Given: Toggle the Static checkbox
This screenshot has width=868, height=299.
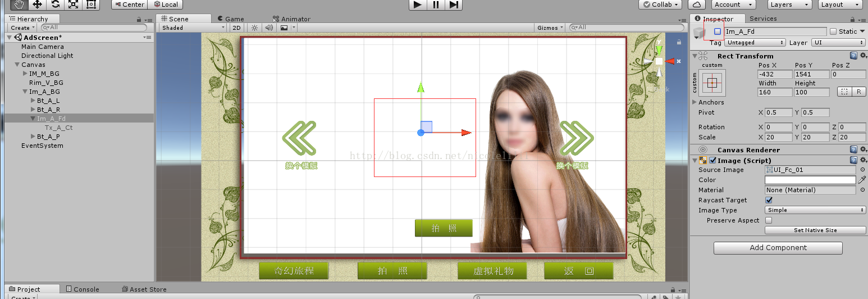Looking at the screenshot, I should pos(833,31).
